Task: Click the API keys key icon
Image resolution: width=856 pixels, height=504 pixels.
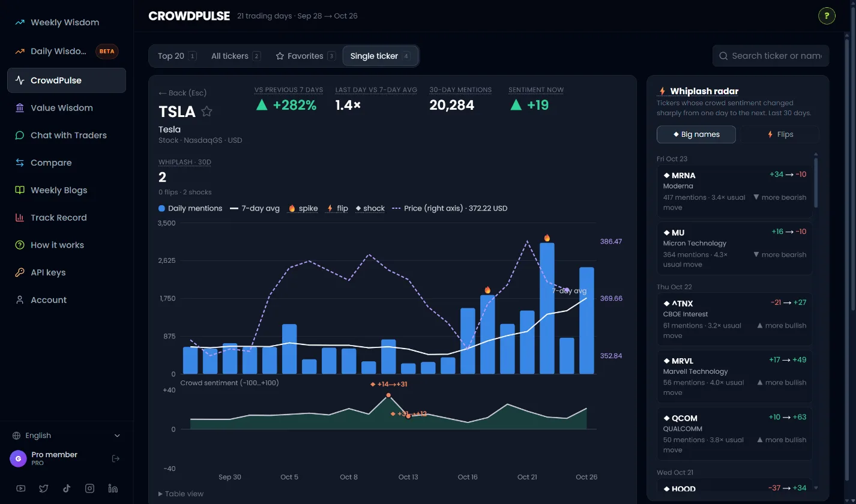Action: click(x=20, y=272)
